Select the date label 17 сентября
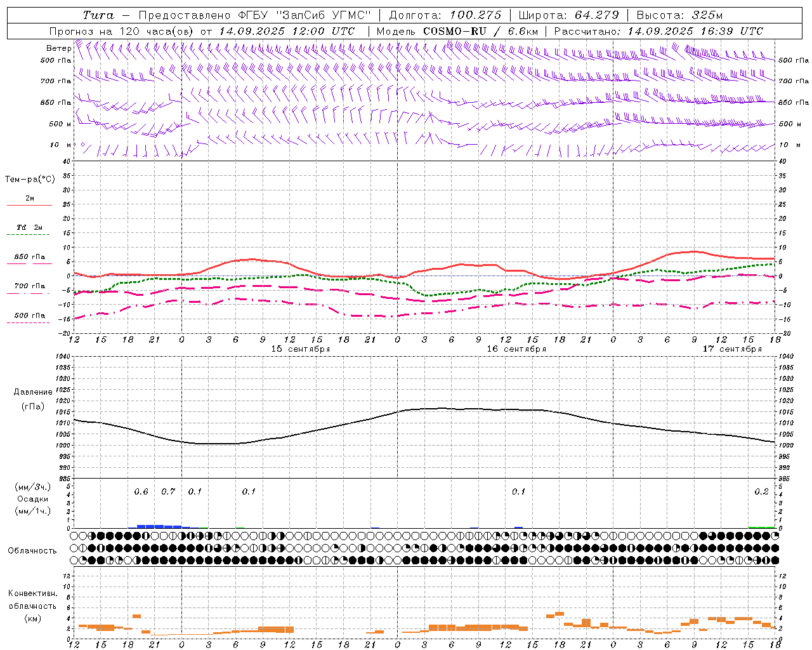 [732, 349]
